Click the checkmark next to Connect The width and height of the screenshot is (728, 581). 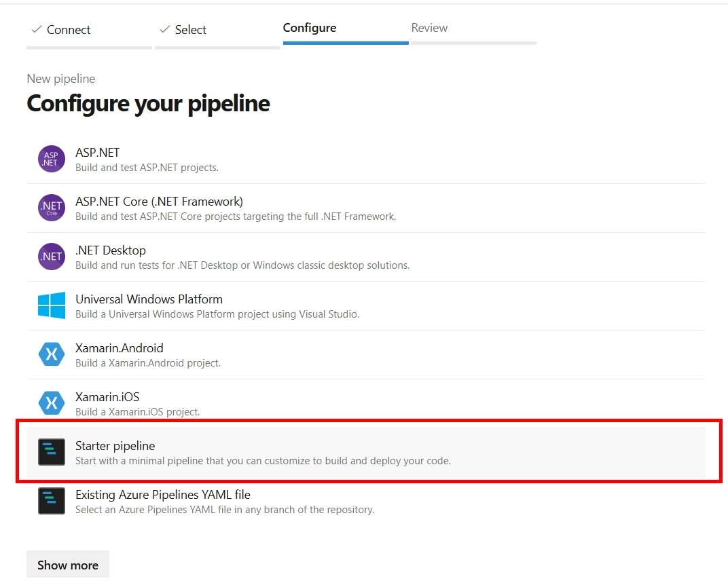click(37, 29)
